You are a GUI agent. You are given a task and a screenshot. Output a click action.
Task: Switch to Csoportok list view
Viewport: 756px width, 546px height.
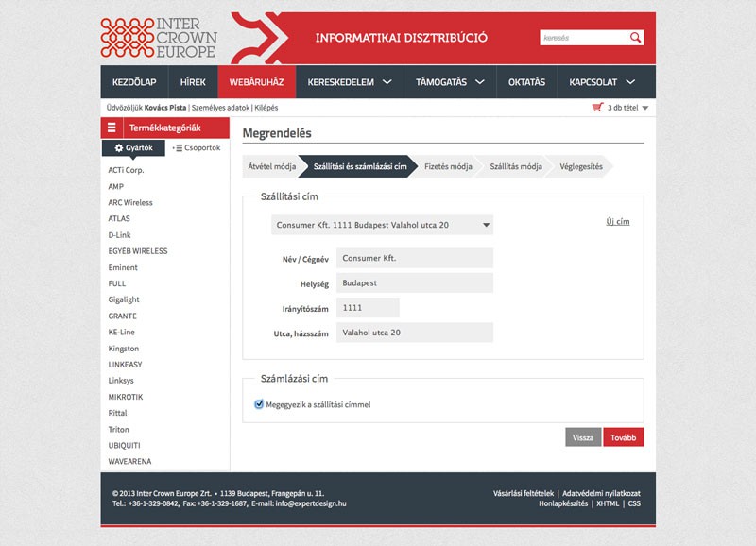197,148
